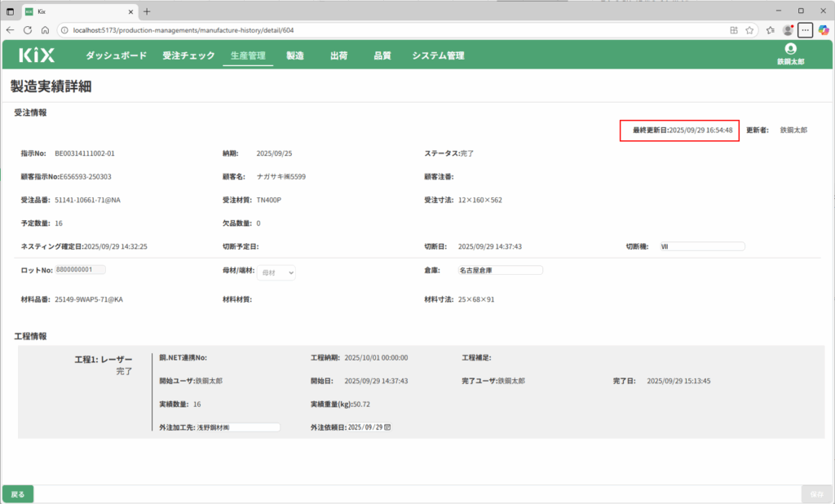Go to the システム管理 menu
The image size is (835, 504).
[438, 55]
